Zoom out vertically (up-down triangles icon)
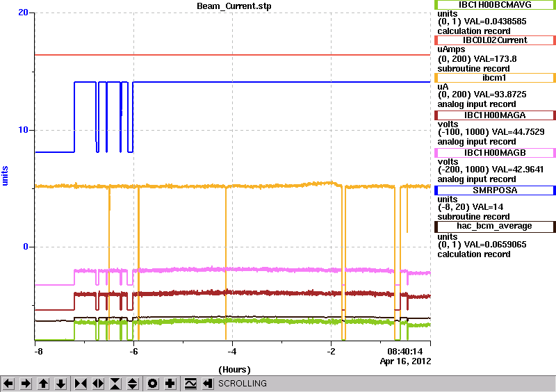Viewport: 556px width, 392px height. [133, 384]
